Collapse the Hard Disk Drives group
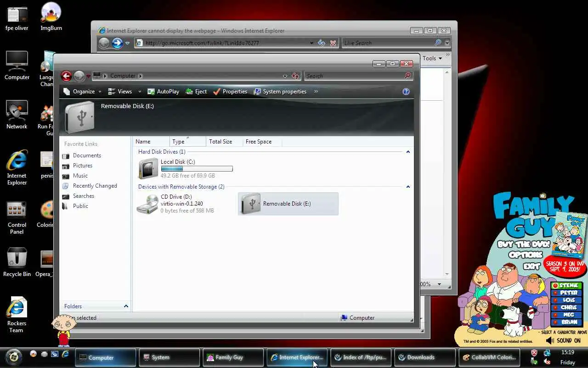 (x=408, y=152)
